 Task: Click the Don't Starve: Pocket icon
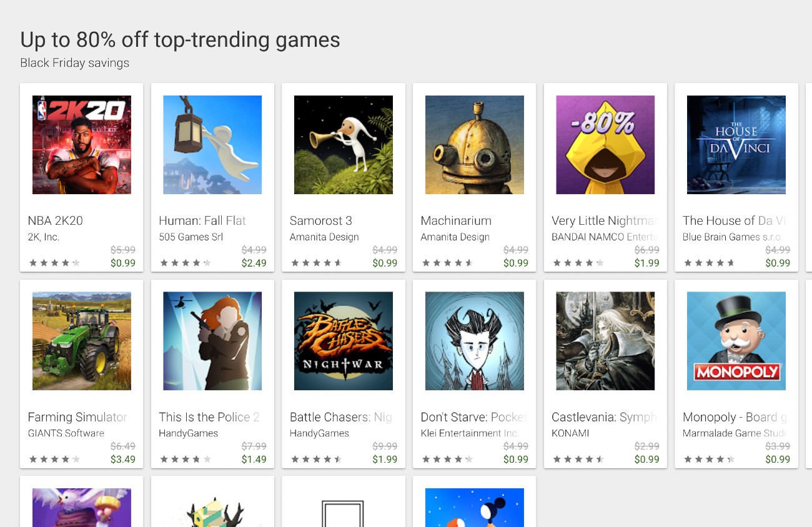click(475, 341)
